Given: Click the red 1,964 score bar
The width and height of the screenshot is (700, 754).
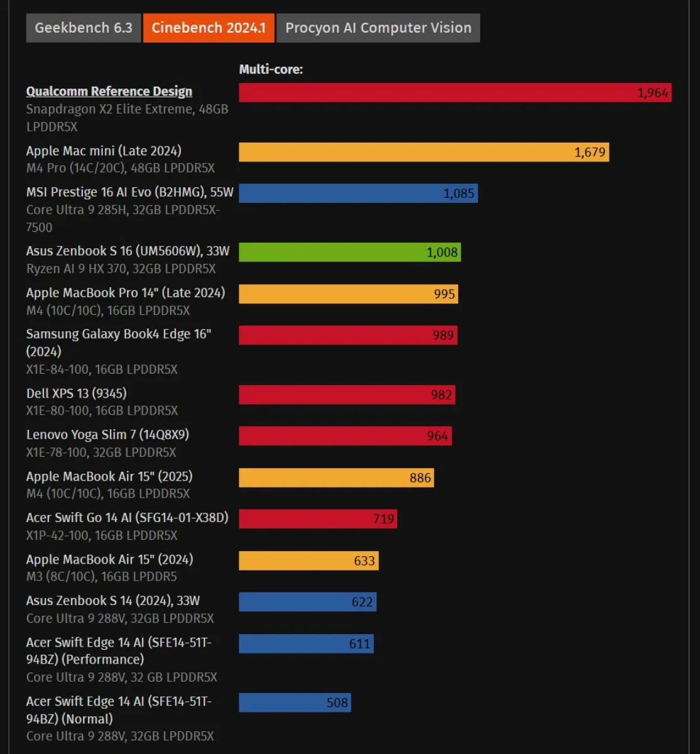Looking at the screenshot, I should pos(454,93).
